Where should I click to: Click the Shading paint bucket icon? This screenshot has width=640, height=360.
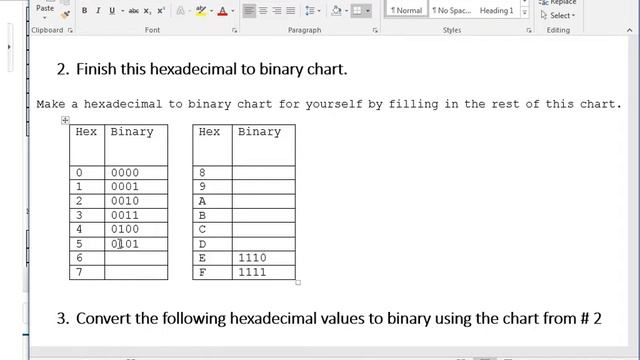(x=336, y=11)
